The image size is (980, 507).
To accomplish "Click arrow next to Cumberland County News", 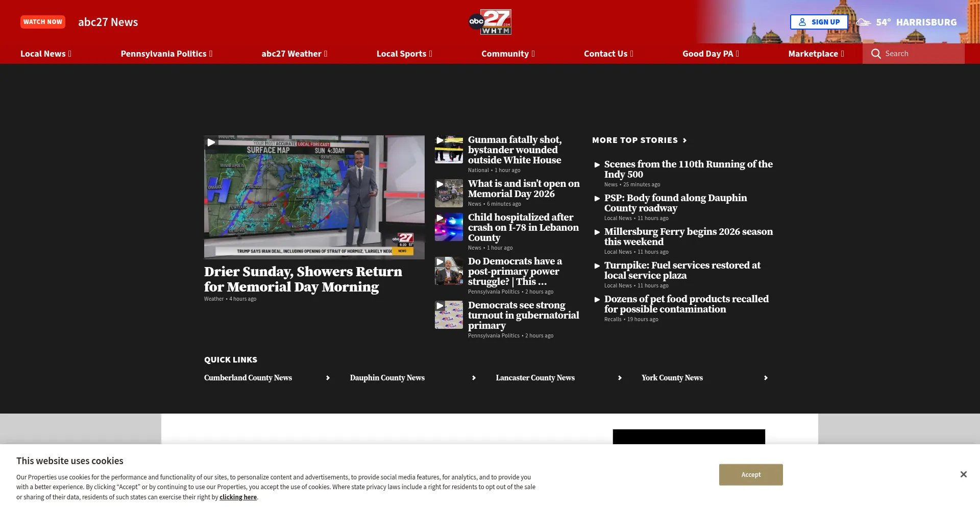I will point(328,378).
